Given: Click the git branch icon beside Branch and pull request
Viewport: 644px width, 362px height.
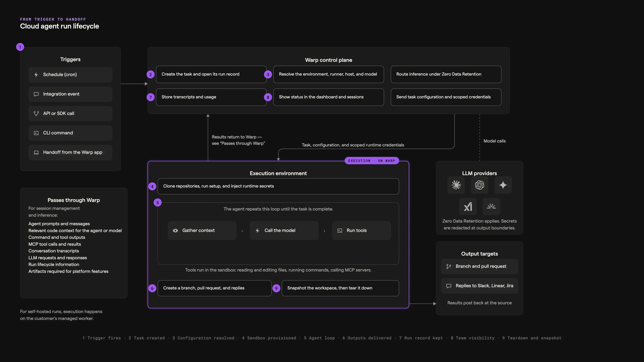Looking at the screenshot, I should click(448, 267).
